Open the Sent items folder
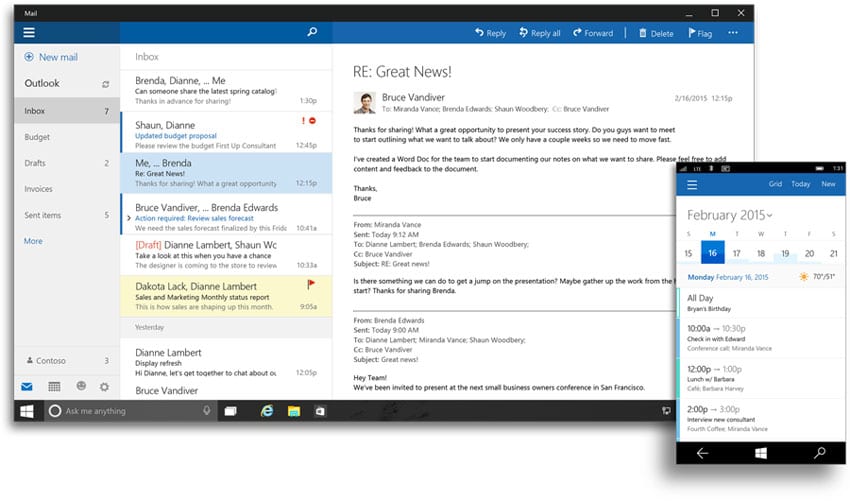 (43, 215)
